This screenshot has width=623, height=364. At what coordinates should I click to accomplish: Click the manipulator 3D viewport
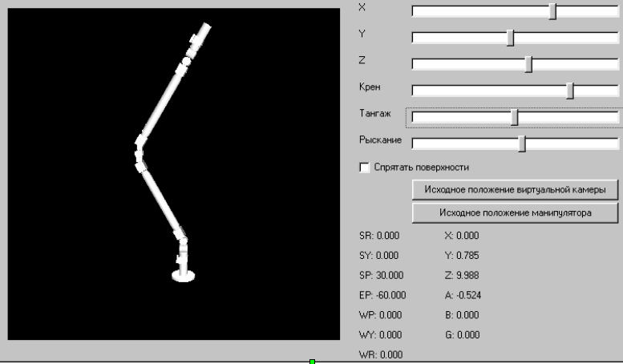click(174, 174)
